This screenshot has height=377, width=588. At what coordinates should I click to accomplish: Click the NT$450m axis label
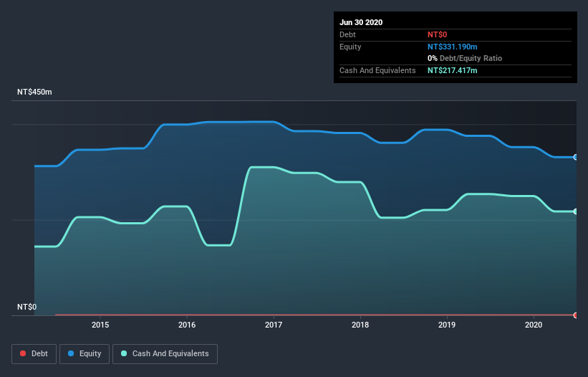pyautogui.click(x=34, y=92)
